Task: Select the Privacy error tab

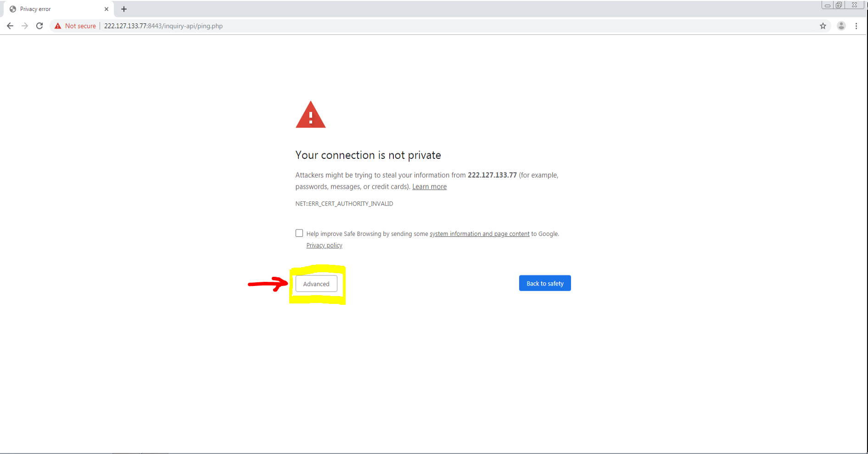Action: pyautogui.click(x=50, y=9)
